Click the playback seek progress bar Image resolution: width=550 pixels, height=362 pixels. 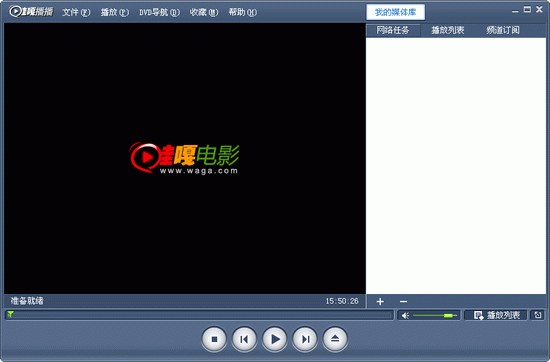pyautogui.click(x=199, y=315)
